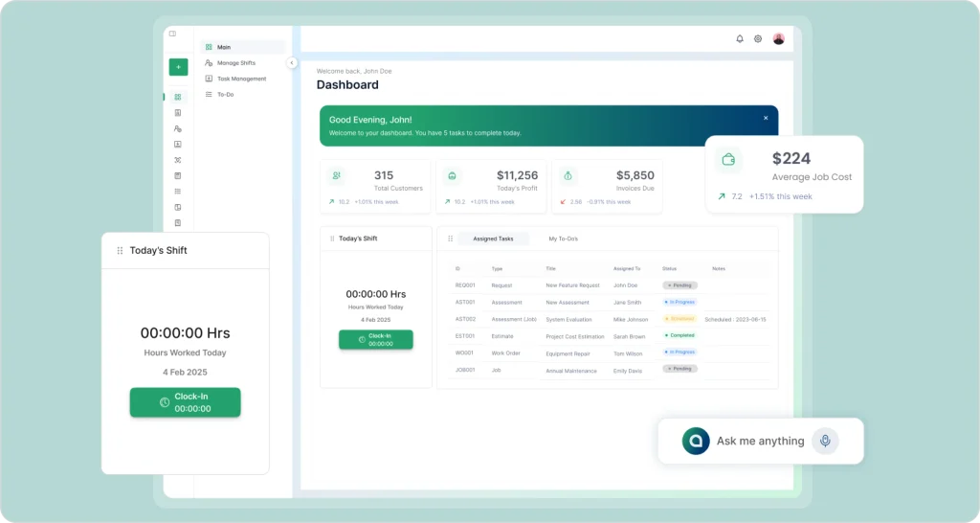Click the $5,850 Invoices Due value

pyautogui.click(x=635, y=175)
